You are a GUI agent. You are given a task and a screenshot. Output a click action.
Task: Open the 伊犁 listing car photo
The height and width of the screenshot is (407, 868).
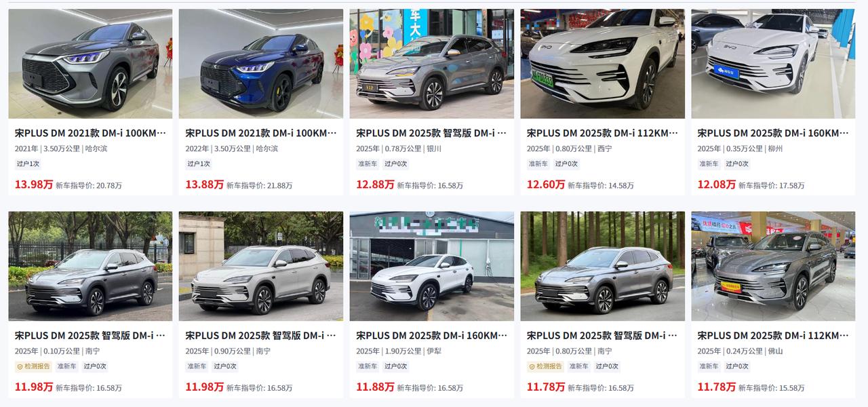point(432,267)
